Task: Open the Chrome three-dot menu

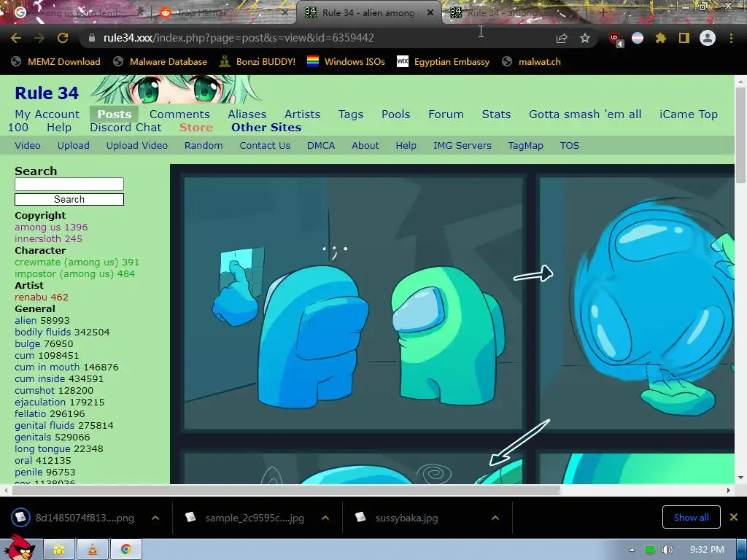Action: coord(731,38)
